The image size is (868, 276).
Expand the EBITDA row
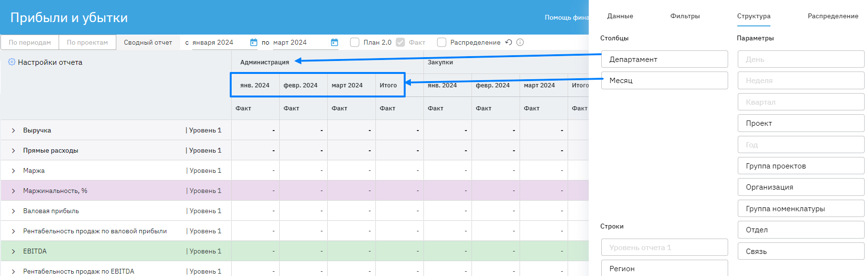(x=13, y=252)
